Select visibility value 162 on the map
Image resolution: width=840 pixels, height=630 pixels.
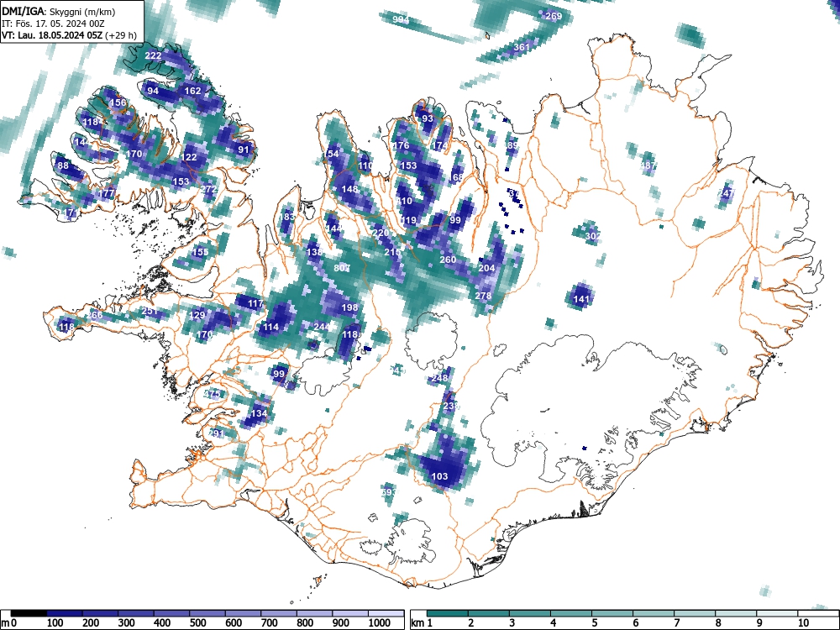(x=193, y=91)
